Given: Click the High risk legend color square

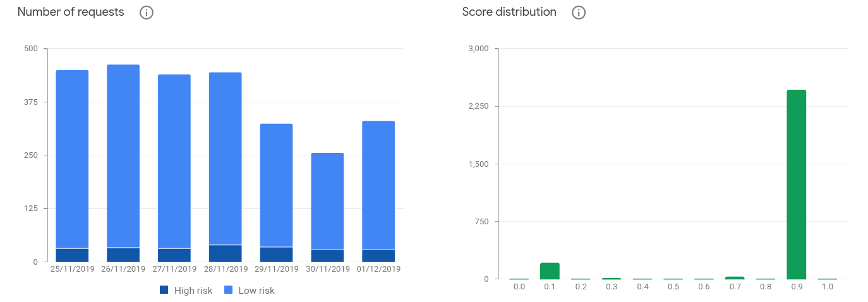Looking at the screenshot, I should (164, 291).
